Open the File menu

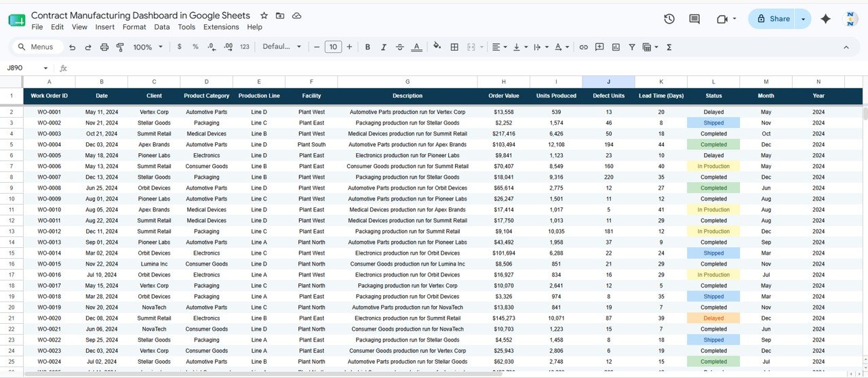coord(37,27)
